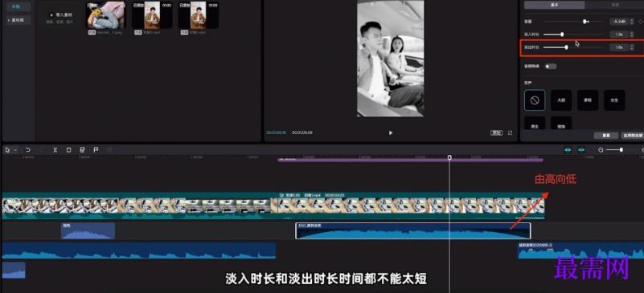Toggle auto snapping icon in the timeline toolbar

[581, 150]
